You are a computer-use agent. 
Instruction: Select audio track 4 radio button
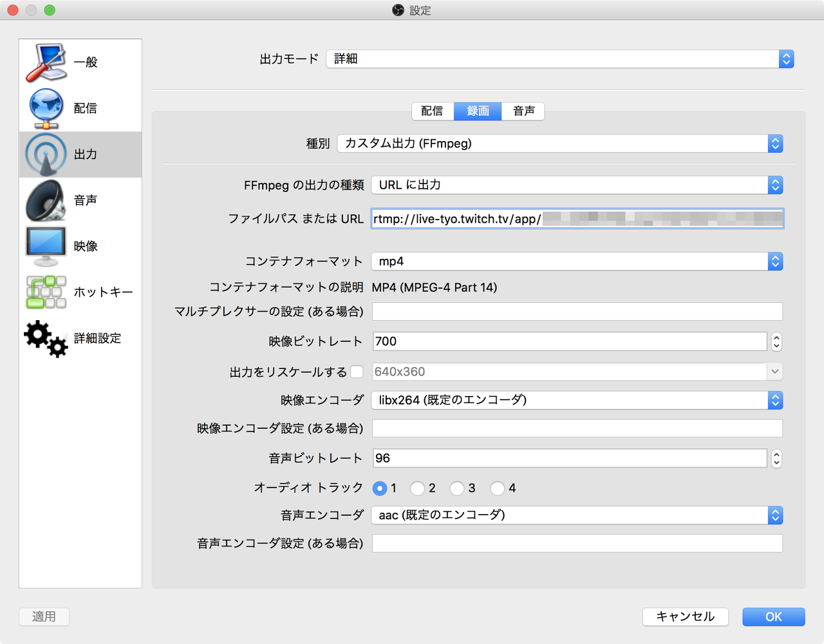click(497, 488)
